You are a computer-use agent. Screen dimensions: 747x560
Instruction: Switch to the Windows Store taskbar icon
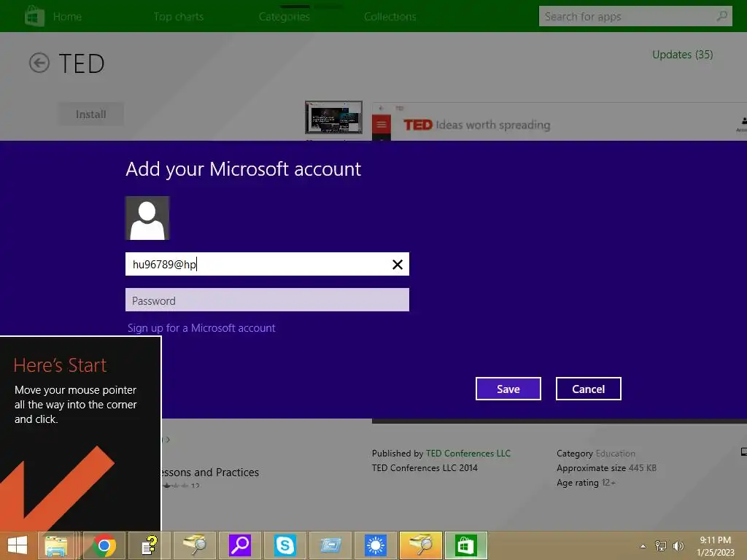[466, 545]
